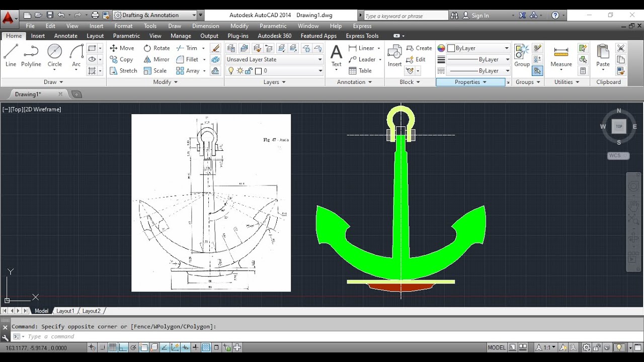The width and height of the screenshot is (644, 362).
Task: Open annotation scale 1:1 dropdown
Action: coord(546,347)
